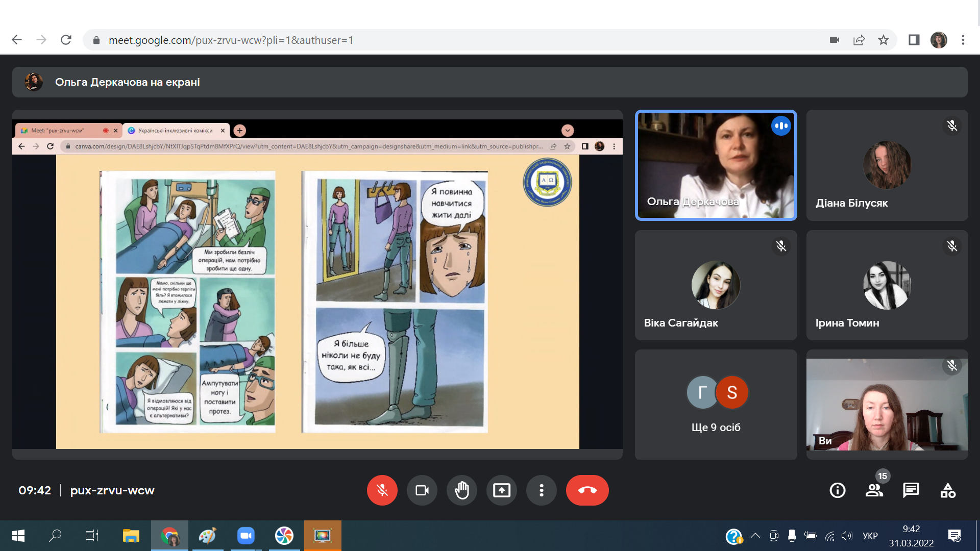This screenshot has height=551, width=980.
Task: Open Chrome three-dot menu
Action: click(x=963, y=40)
